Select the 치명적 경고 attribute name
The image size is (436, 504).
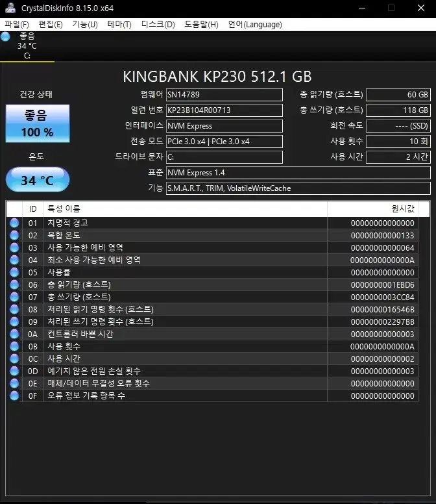[67, 223]
